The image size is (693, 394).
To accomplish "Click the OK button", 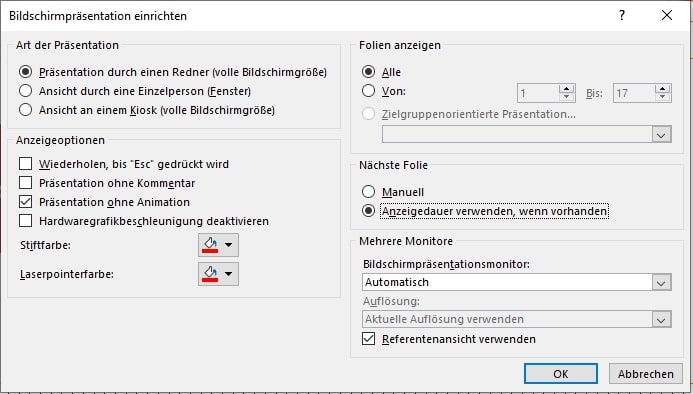I will tap(560, 374).
